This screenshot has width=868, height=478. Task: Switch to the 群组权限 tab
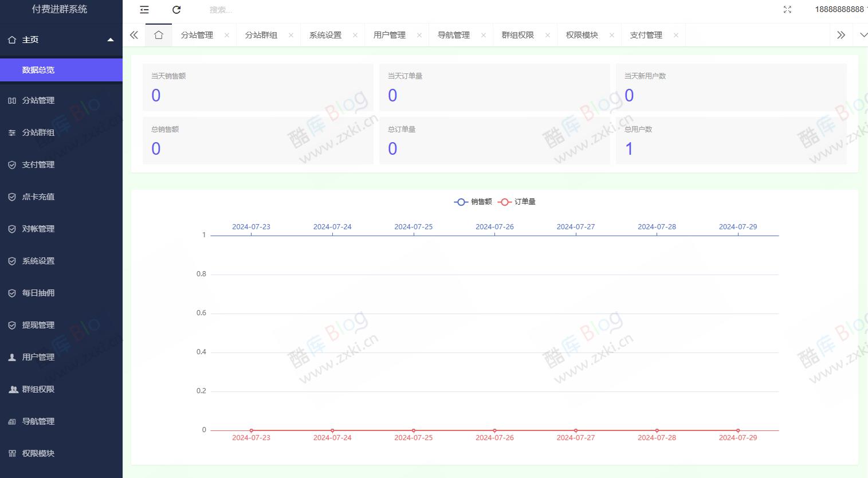[517, 35]
